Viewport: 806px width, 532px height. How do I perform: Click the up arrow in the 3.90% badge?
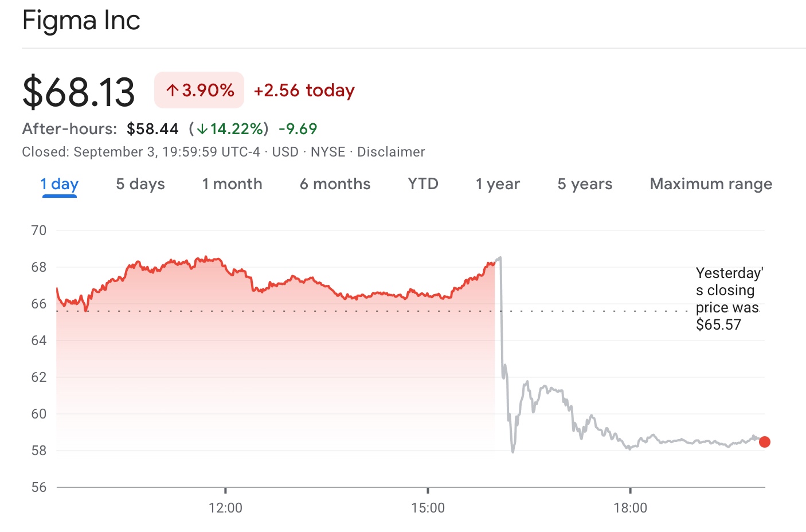click(x=173, y=91)
